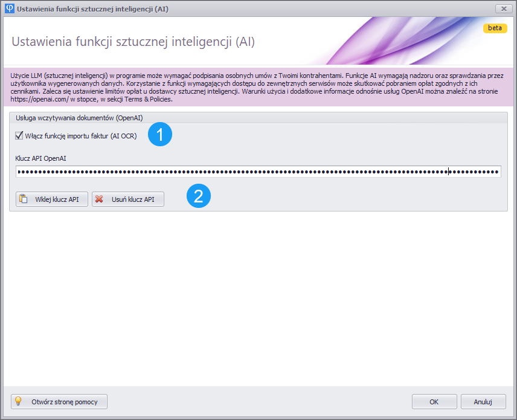
Task: Click the 'Klucz API OpenAI' field label
Action: click(x=40, y=158)
